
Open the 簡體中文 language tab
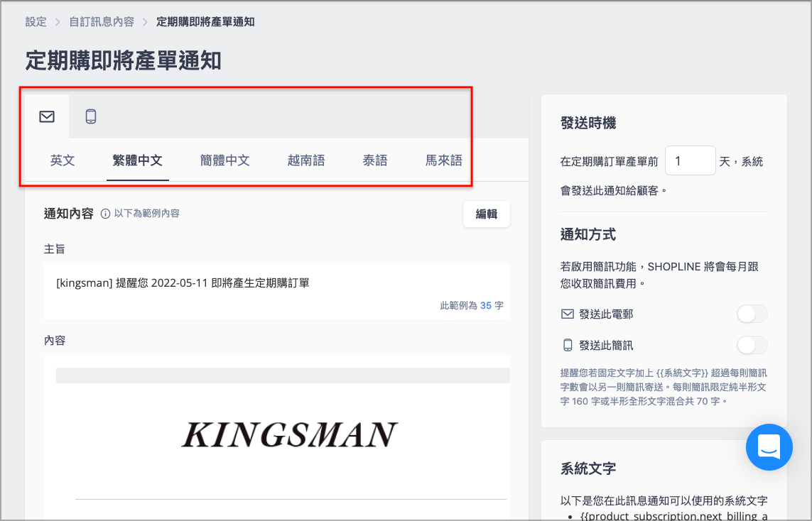(225, 160)
